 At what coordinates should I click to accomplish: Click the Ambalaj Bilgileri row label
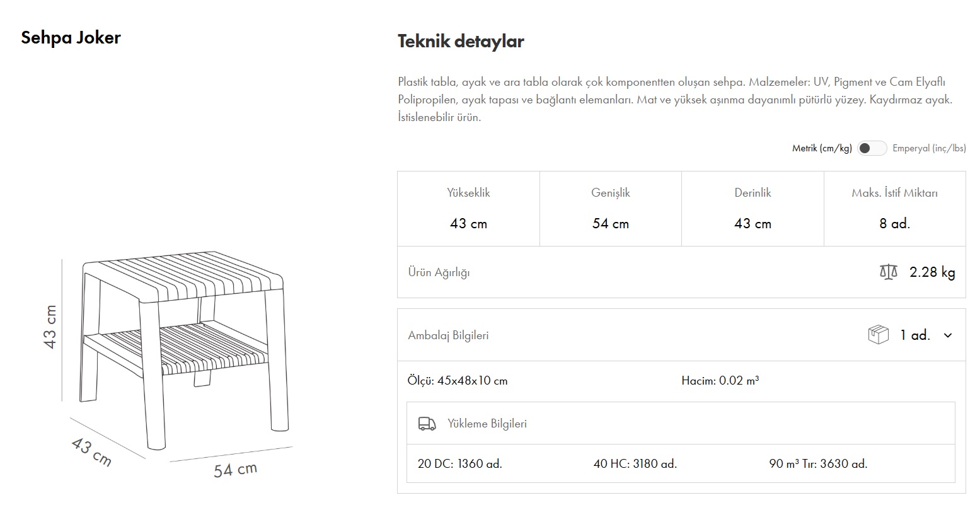point(448,335)
